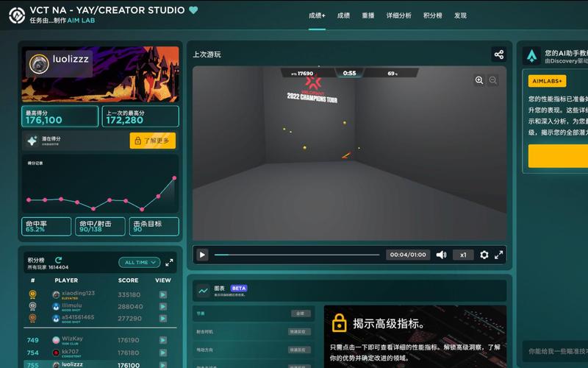View replay of kk707
Screen dimensions: 588x368
pos(163,353)
